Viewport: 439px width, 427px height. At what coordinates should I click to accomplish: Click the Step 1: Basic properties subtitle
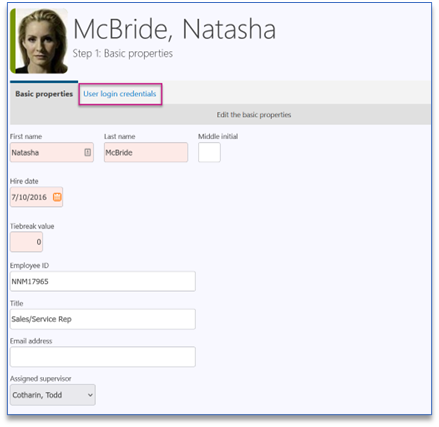(x=123, y=53)
